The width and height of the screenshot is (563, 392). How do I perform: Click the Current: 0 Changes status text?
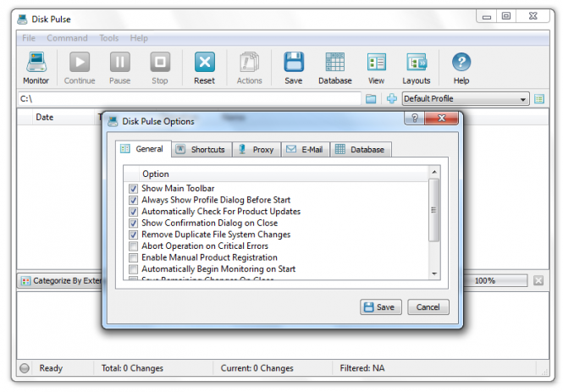(257, 368)
